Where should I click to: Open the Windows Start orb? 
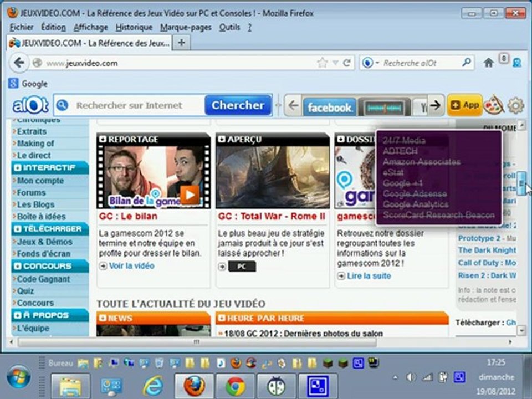tap(19, 377)
